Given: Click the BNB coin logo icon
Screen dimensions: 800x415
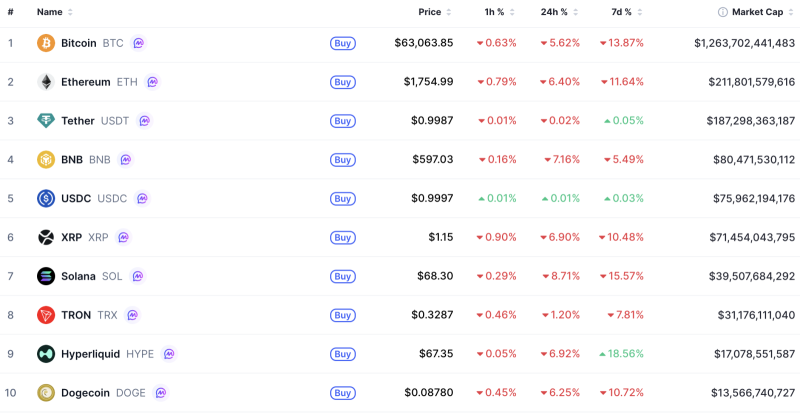Looking at the screenshot, I should 46,159.
